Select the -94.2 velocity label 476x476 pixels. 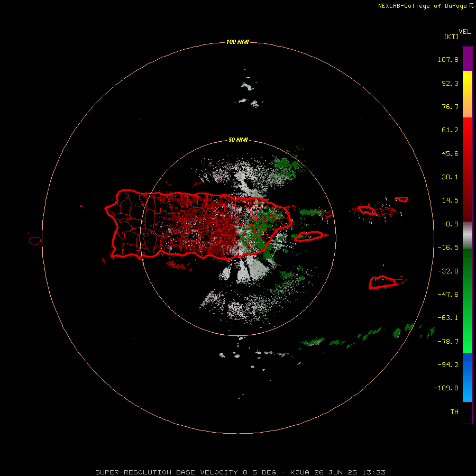448,364
